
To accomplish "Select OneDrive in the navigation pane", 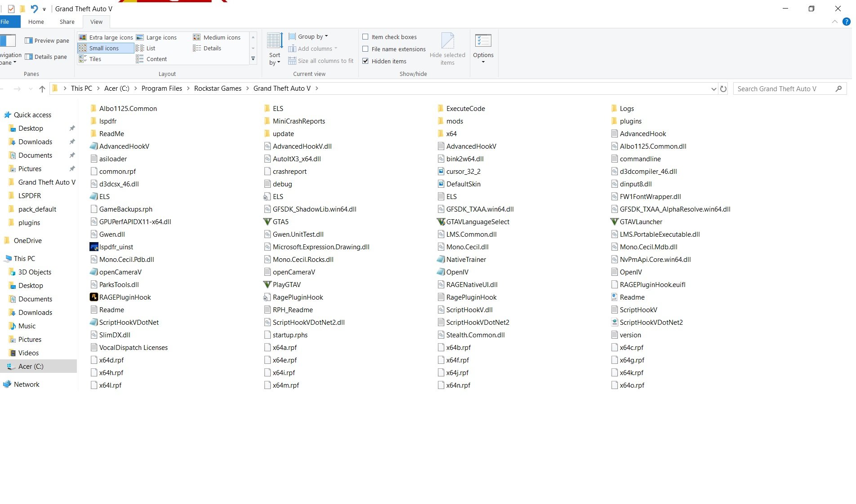I will pyautogui.click(x=28, y=240).
